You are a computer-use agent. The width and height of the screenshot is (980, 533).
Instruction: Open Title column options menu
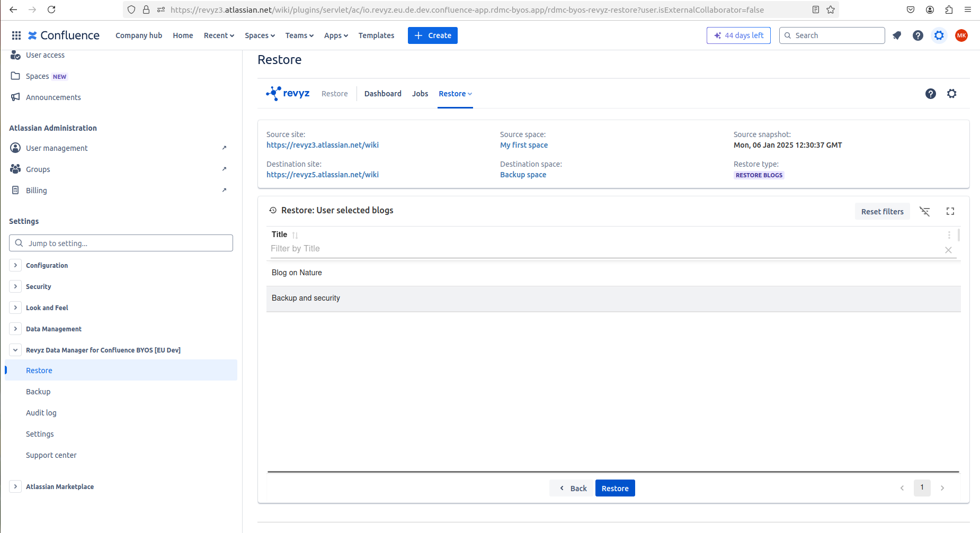click(x=949, y=235)
